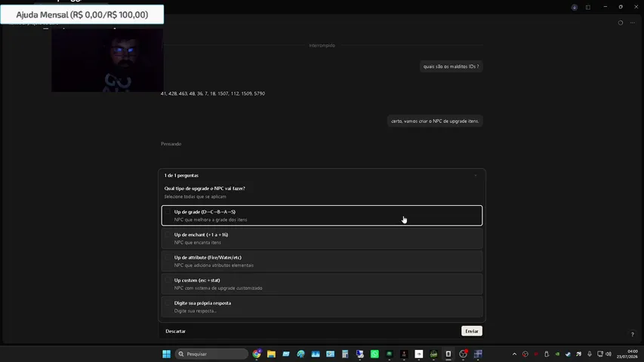This screenshot has width=644, height=362.
Task: Open File Explorer from the taskbar
Action: (x=271, y=354)
